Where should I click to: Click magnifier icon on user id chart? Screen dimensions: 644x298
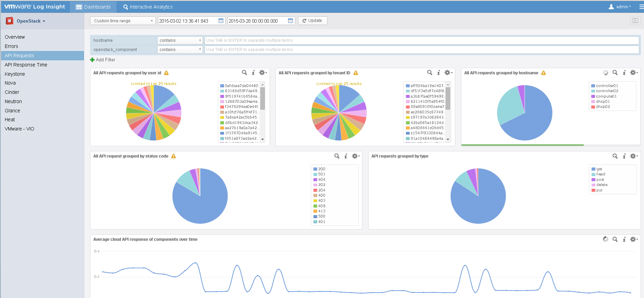(x=244, y=73)
